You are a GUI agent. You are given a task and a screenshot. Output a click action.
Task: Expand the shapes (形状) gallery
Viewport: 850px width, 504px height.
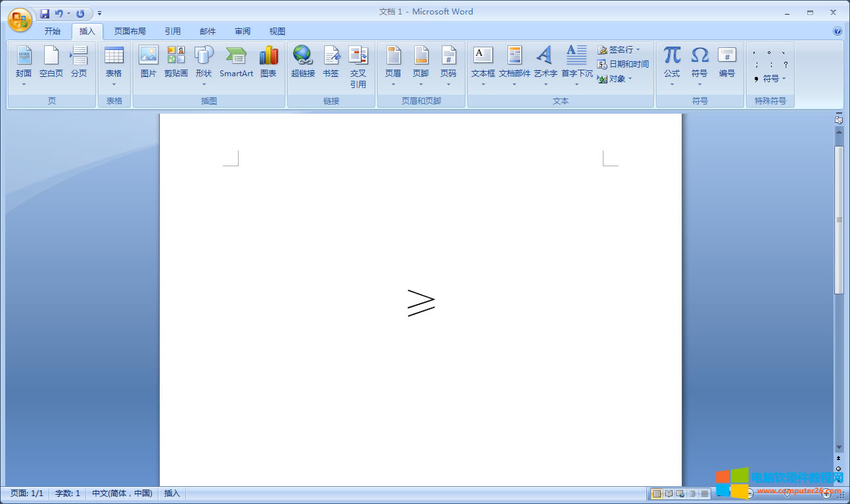tap(204, 66)
